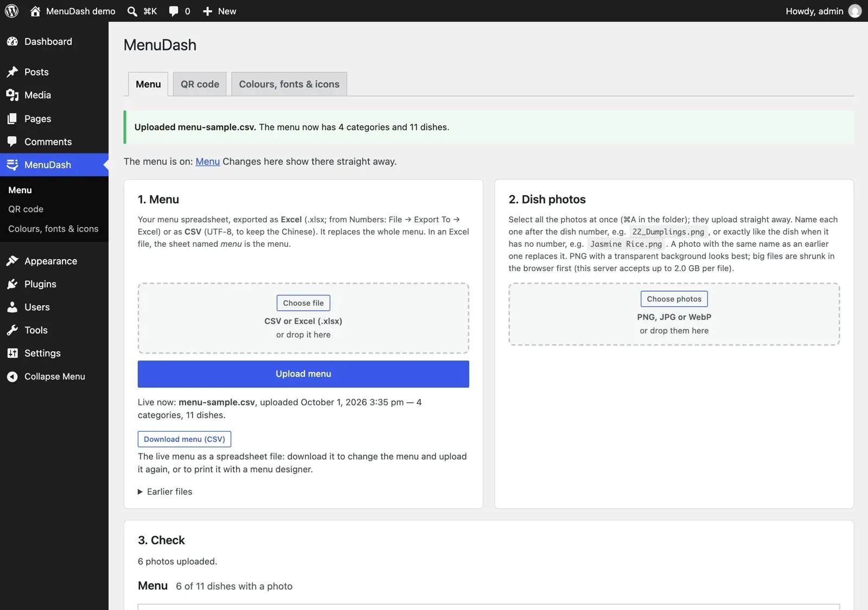Click the CSV or Excel drop zone

pos(303,318)
